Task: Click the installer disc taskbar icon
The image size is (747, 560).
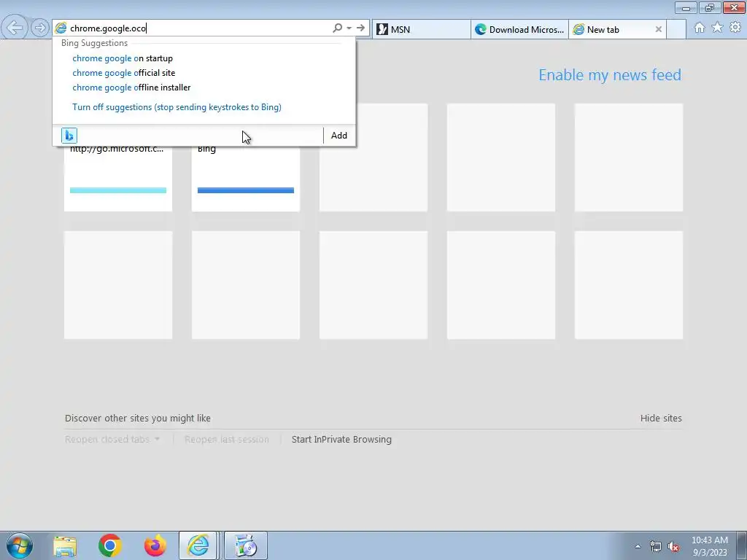Action: (246, 545)
